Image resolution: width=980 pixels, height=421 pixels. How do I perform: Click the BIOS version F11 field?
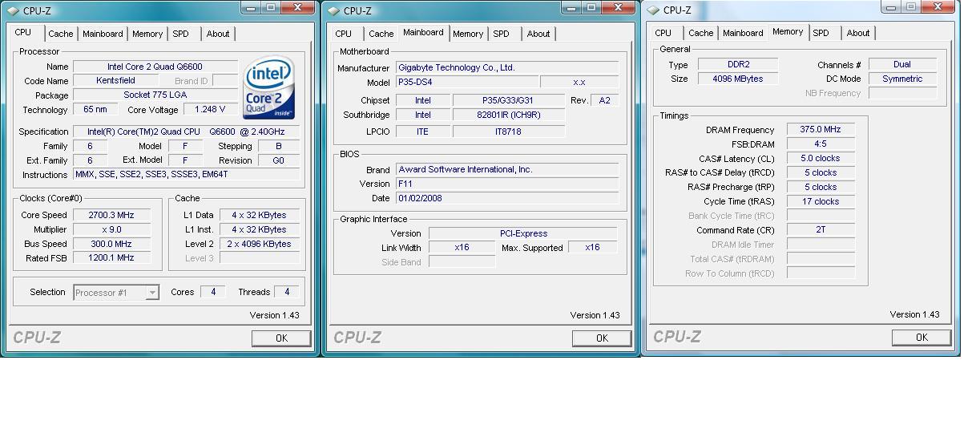point(507,184)
